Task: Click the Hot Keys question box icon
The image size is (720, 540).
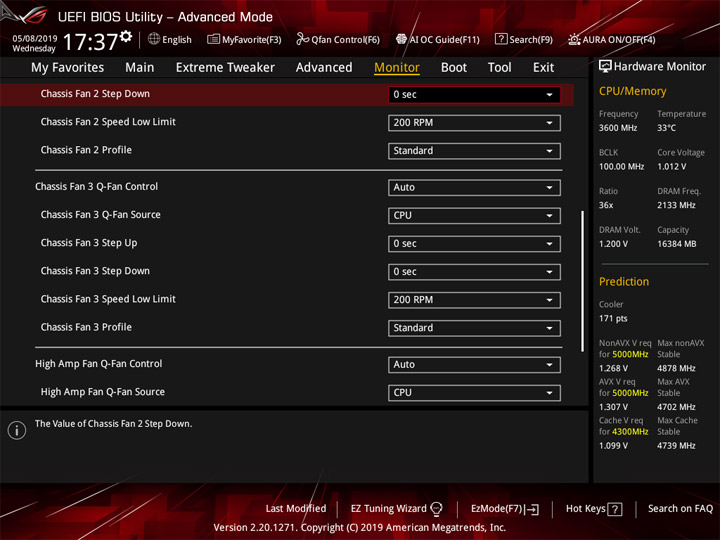Action: pos(615,509)
